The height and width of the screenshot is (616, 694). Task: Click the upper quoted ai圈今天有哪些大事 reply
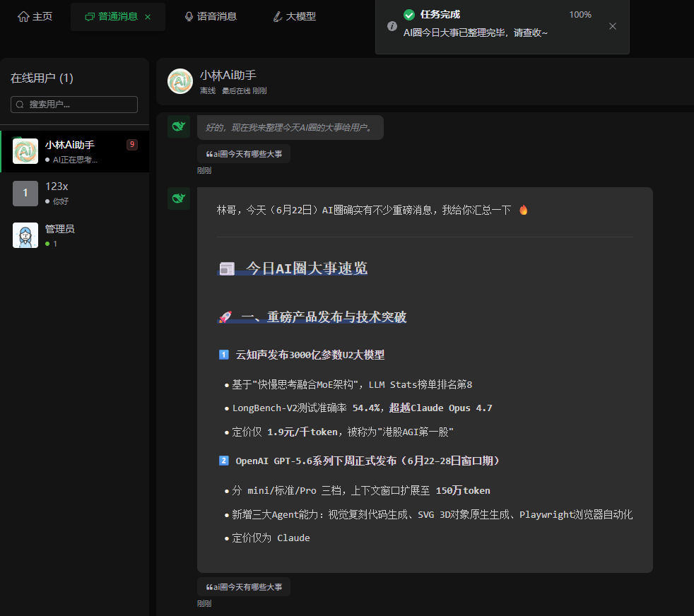click(x=243, y=154)
